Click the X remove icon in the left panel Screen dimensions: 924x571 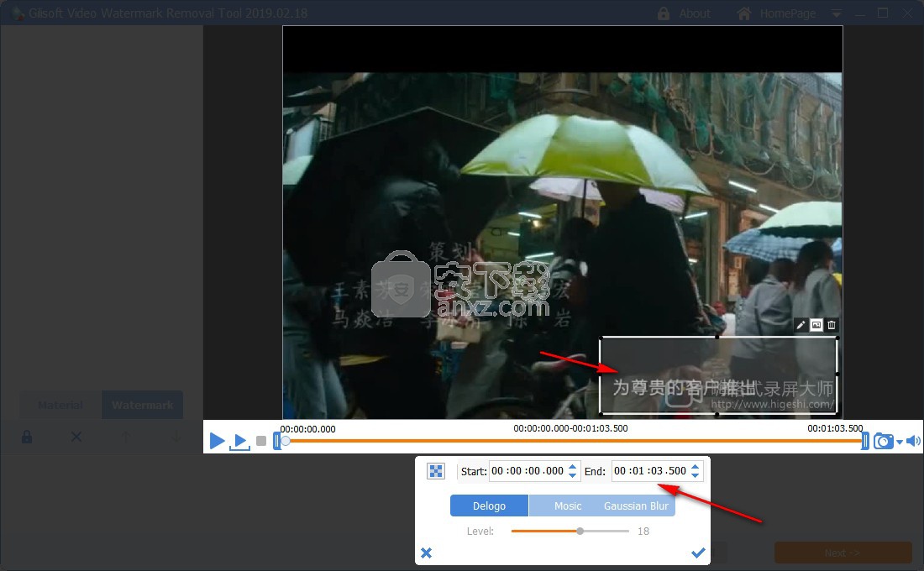tap(76, 437)
